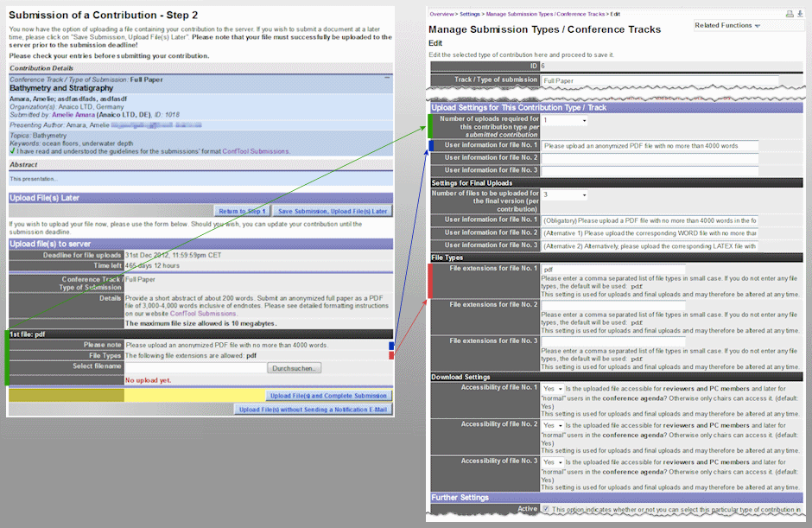Open number of final version files dropdown
The image size is (812, 528).
tap(564, 194)
